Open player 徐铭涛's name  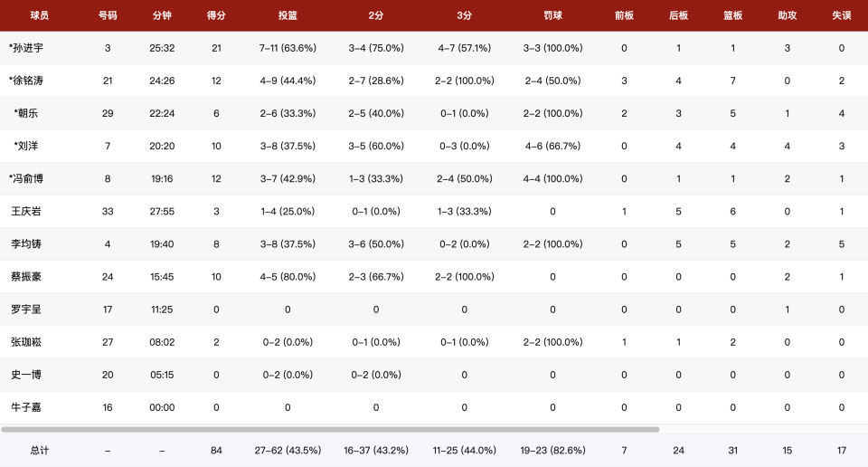26,81
